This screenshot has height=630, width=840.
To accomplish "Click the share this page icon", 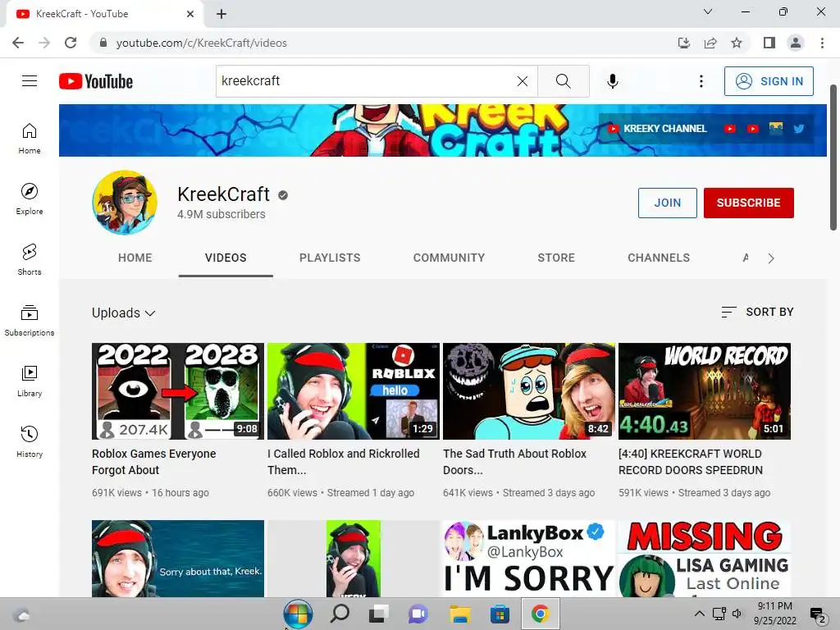I will point(710,43).
